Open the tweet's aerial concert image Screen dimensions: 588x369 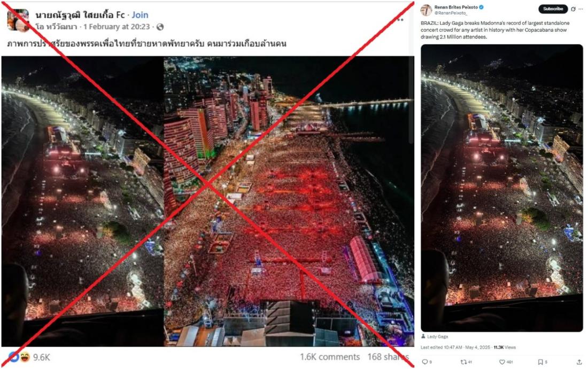coord(502,188)
